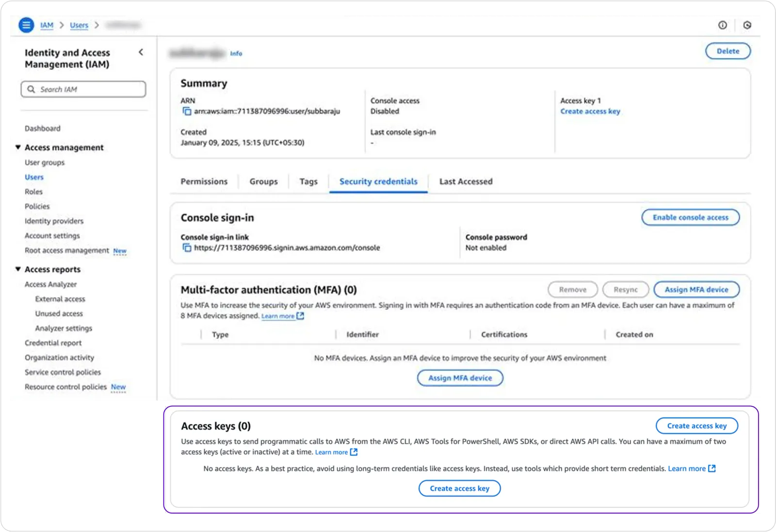This screenshot has height=532, width=776.
Task: Collapse the Access management section
Action: click(18, 147)
